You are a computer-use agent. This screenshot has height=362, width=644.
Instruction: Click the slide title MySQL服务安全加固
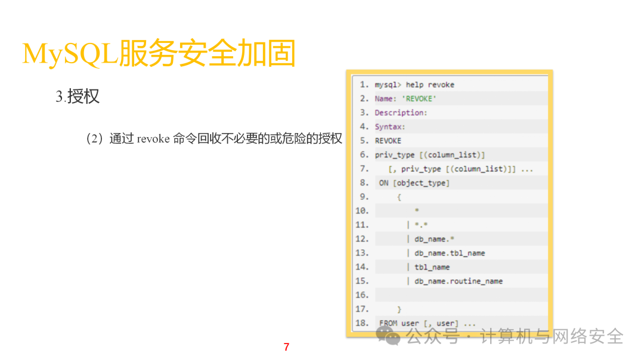pyautogui.click(x=159, y=54)
